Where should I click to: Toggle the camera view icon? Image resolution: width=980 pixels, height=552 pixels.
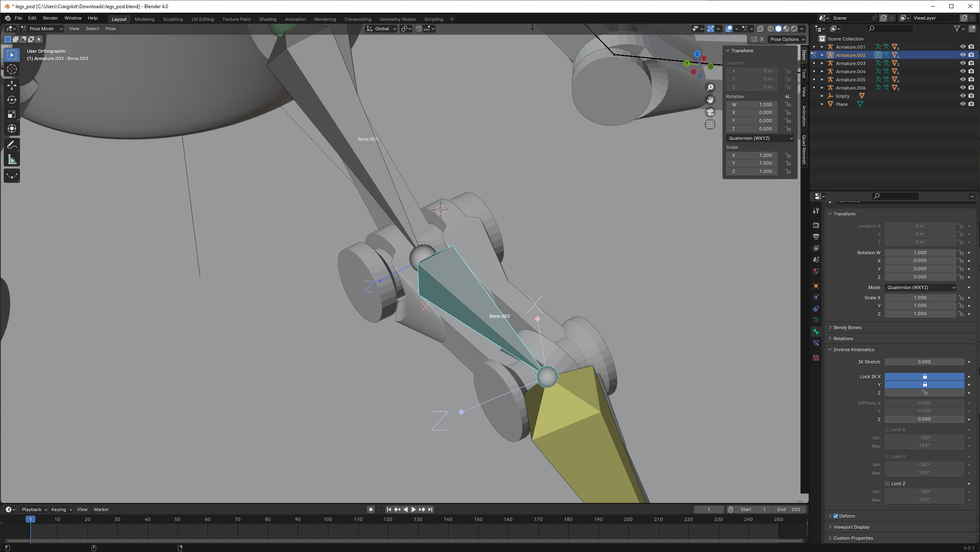click(710, 112)
